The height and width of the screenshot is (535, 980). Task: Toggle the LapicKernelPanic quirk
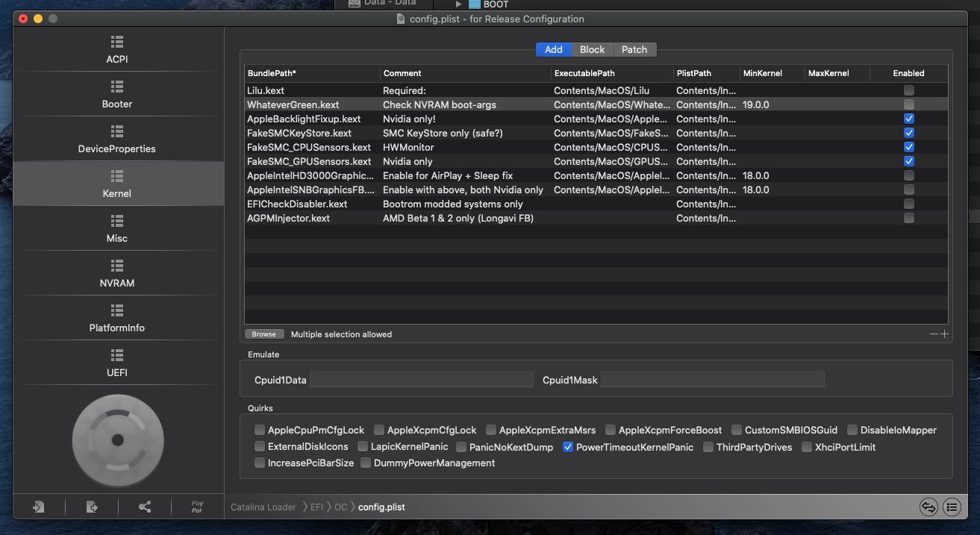pos(363,447)
